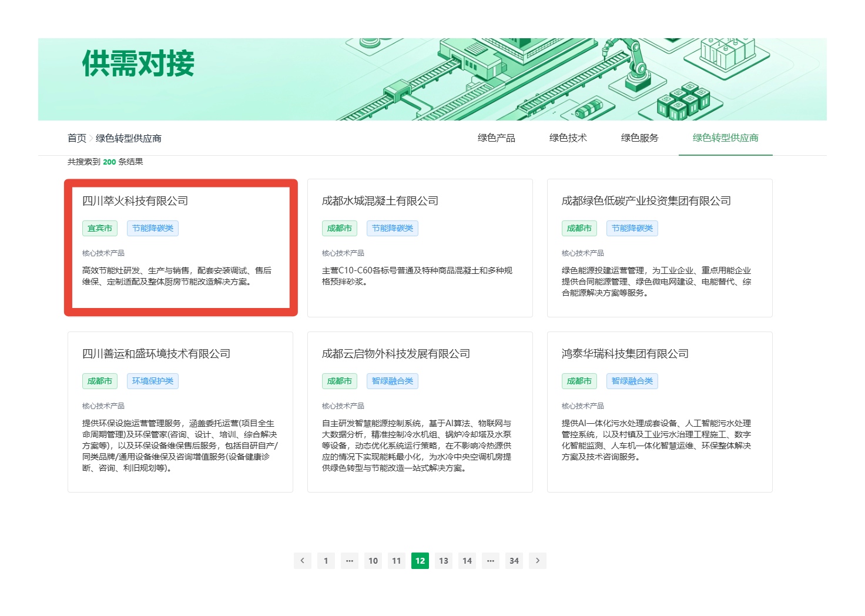
Task: Jump to last page 34
Action: tap(514, 561)
